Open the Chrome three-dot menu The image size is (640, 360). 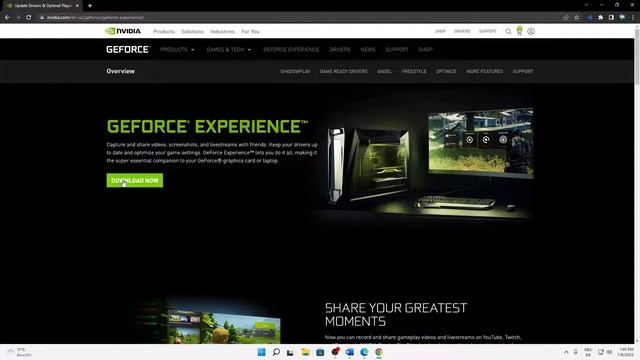click(x=633, y=18)
